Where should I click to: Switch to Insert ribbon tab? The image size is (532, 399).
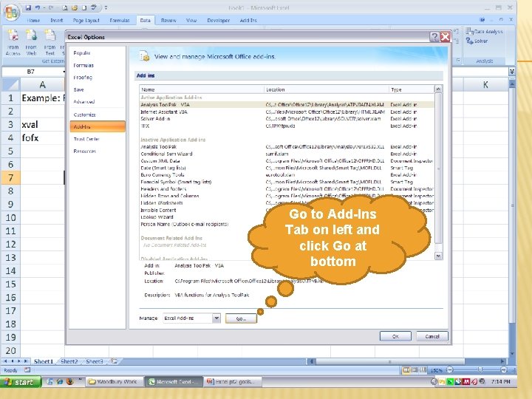coord(57,21)
